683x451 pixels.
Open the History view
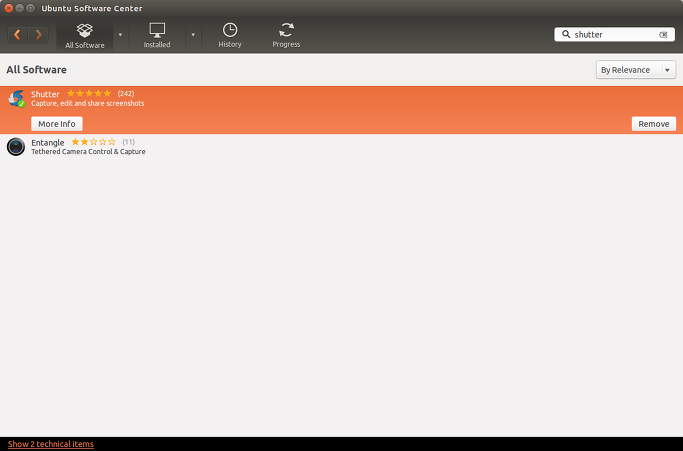pyautogui.click(x=230, y=35)
